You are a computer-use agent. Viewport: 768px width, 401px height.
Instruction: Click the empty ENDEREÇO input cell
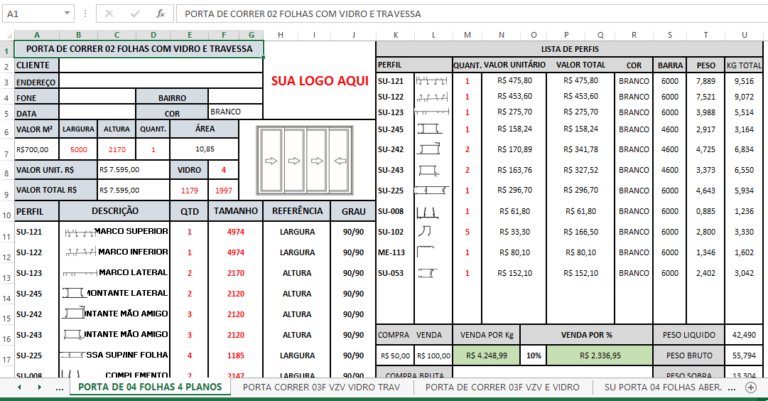(x=161, y=81)
